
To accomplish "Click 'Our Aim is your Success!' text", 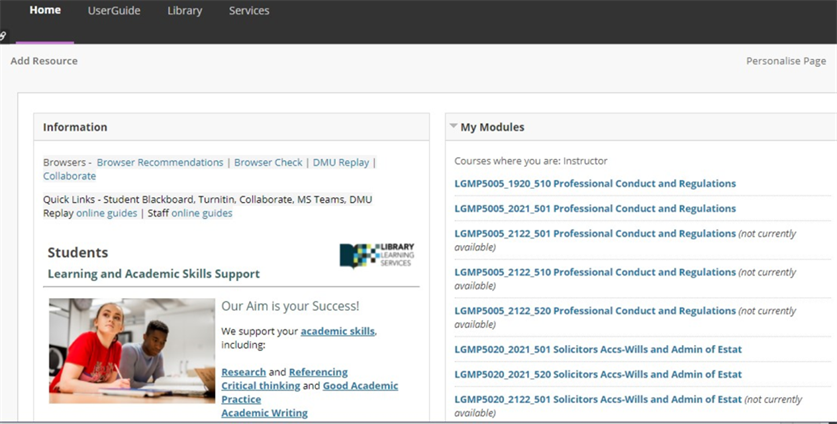I will point(290,306).
